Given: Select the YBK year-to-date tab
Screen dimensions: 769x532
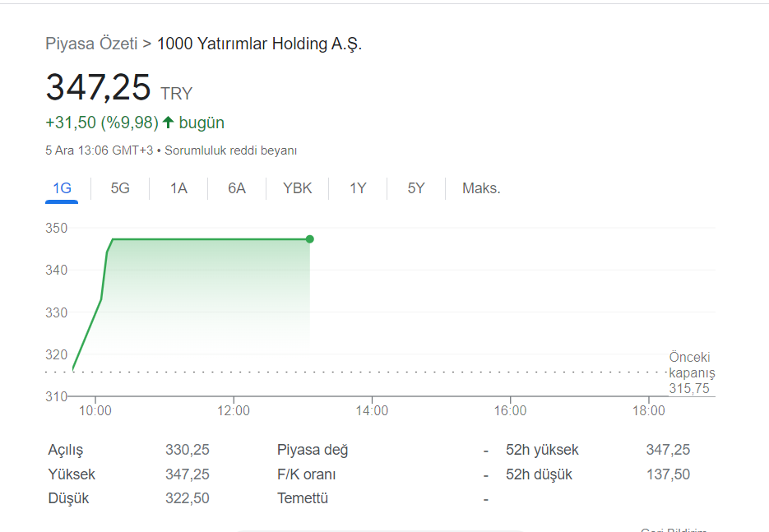Looking at the screenshot, I should coord(297,188).
